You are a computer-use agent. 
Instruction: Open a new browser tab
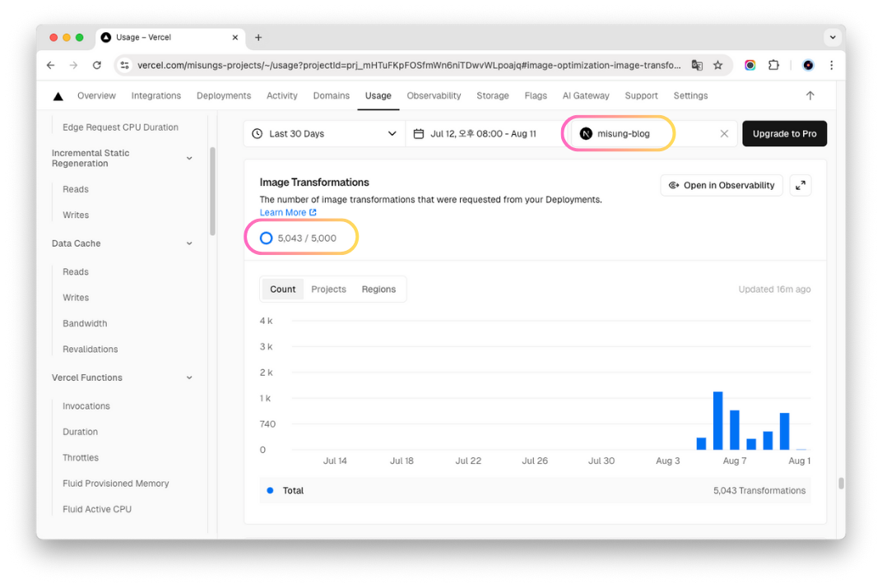[258, 38]
